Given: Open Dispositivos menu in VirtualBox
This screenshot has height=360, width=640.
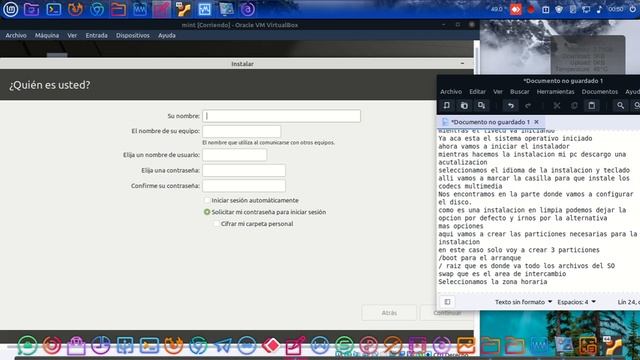Looking at the screenshot, I should pos(133,36).
